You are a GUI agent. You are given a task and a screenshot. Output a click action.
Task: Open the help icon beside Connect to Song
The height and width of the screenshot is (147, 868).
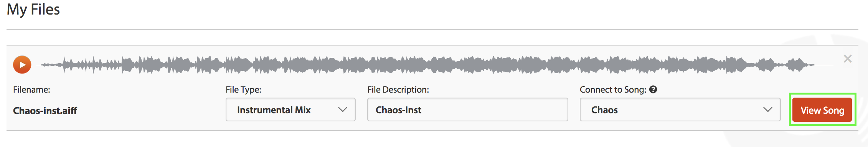[653, 89]
